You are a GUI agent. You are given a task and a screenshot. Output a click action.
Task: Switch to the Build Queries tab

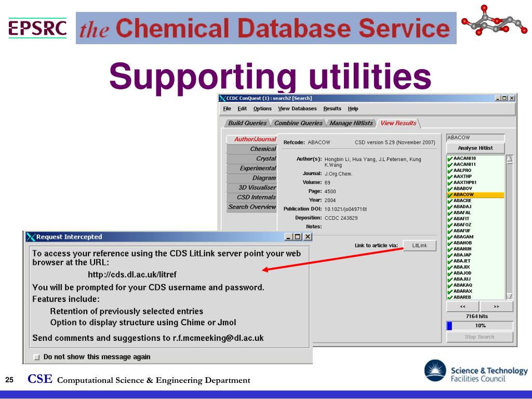(247, 123)
